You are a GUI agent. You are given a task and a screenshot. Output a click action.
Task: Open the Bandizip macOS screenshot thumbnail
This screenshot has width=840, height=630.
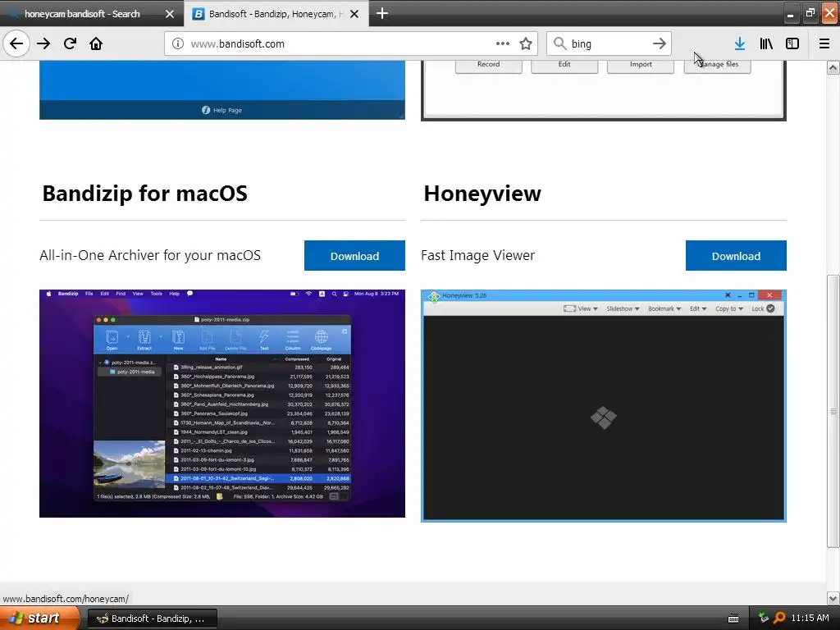pyautogui.click(x=221, y=404)
